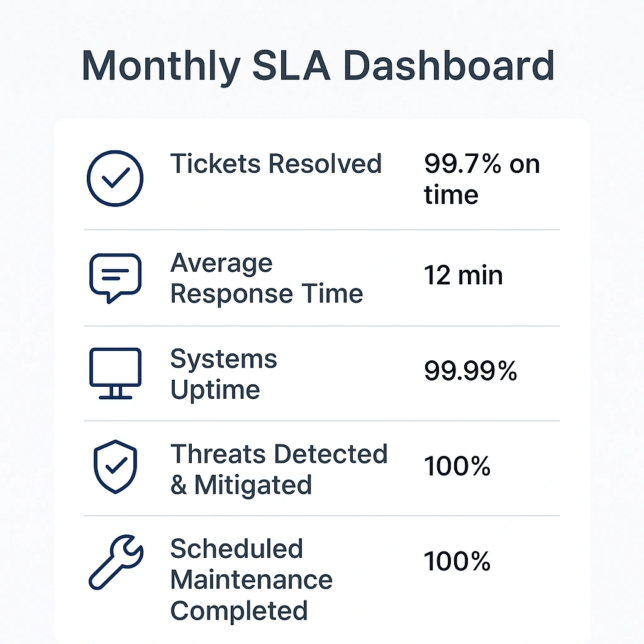Click the 99.99% uptime value
The height and width of the screenshot is (644, 644).
pos(470,372)
